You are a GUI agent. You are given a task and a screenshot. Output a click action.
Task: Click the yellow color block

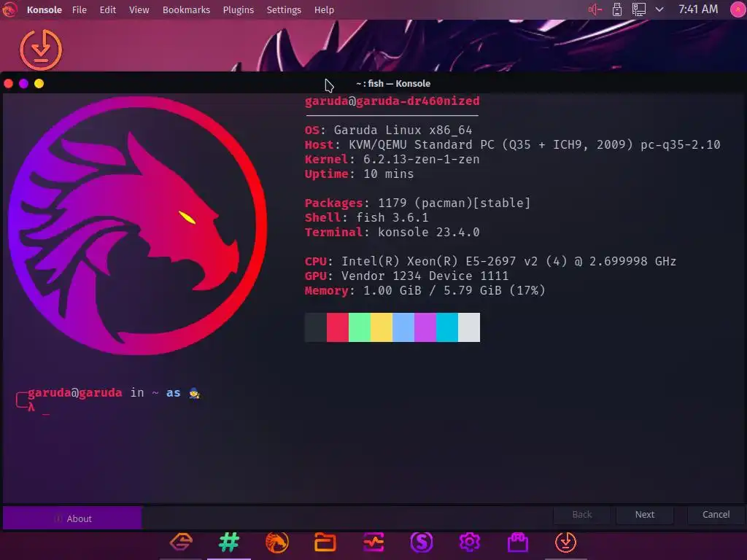tap(381, 327)
